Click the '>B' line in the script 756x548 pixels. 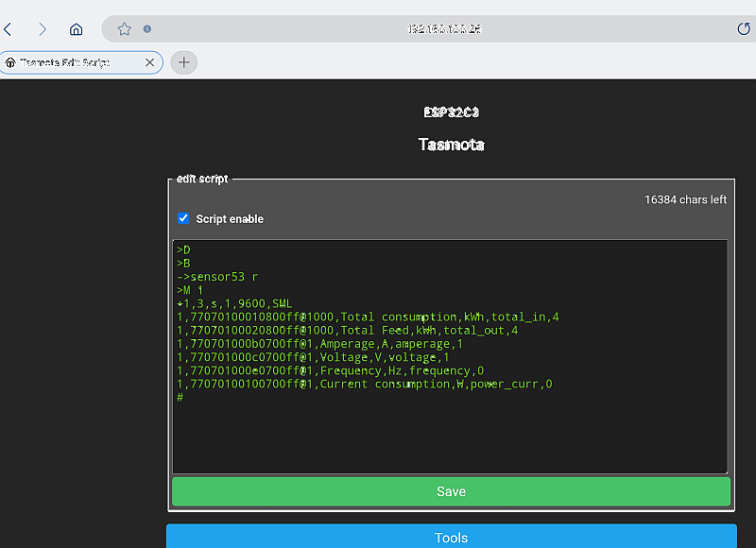click(183, 264)
